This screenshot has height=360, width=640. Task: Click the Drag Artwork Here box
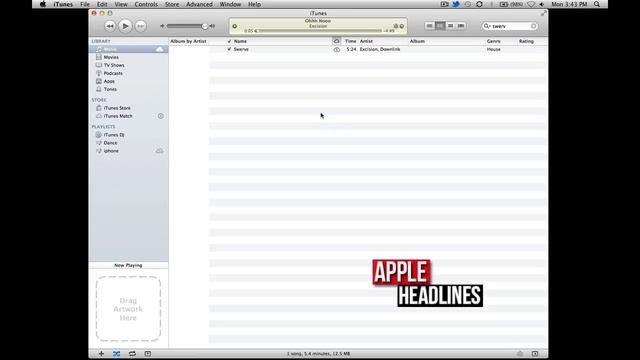128,309
